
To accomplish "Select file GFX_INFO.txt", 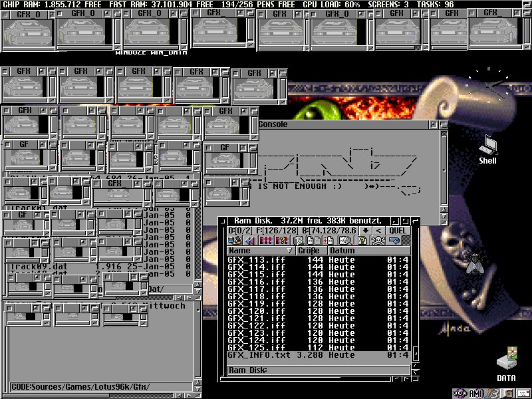I will pyautogui.click(x=319, y=355).
